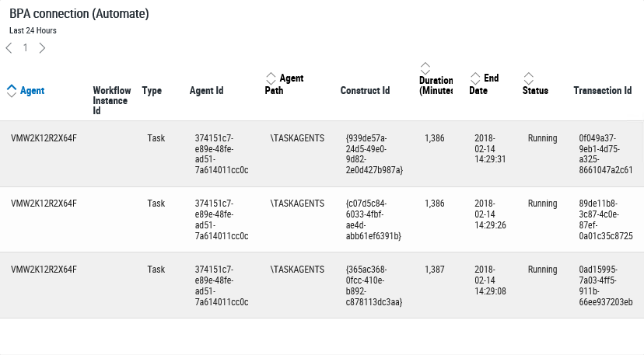Sort by Agent column icon

click(12, 91)
